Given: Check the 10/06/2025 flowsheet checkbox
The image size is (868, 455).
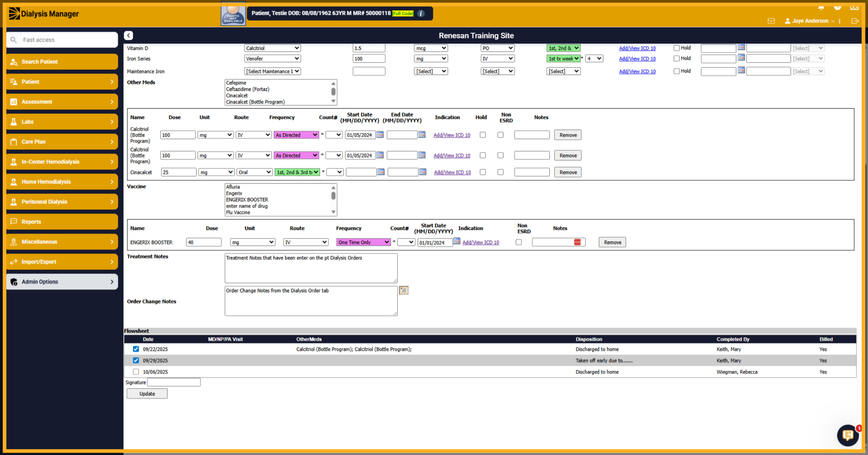Looking at the screenshot, I should click(136, 372).
